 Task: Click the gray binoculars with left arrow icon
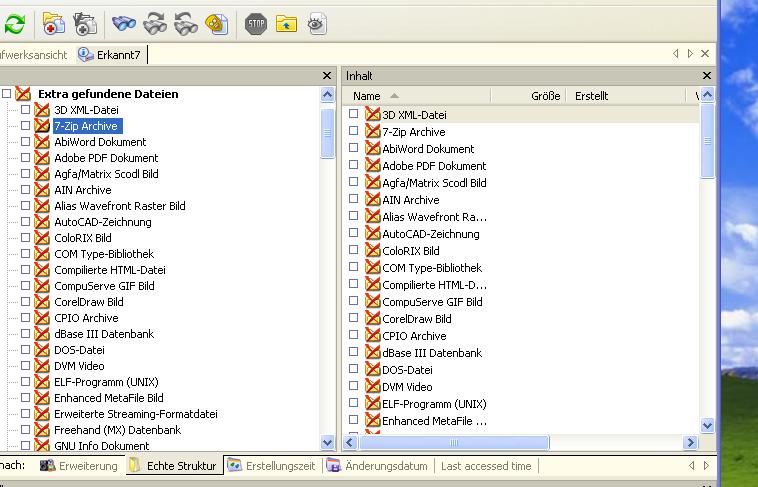[x=186, y=24]
